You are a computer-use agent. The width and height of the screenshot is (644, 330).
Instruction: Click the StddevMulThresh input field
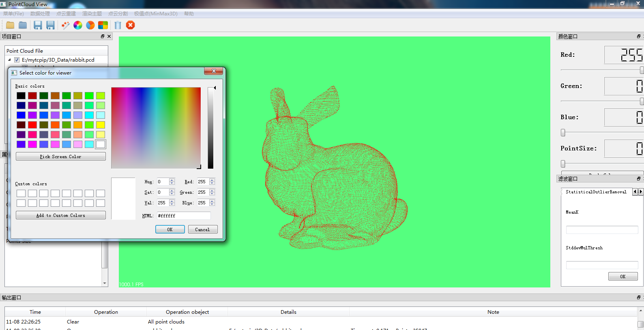pyautogui.click(x=602, y=265)
